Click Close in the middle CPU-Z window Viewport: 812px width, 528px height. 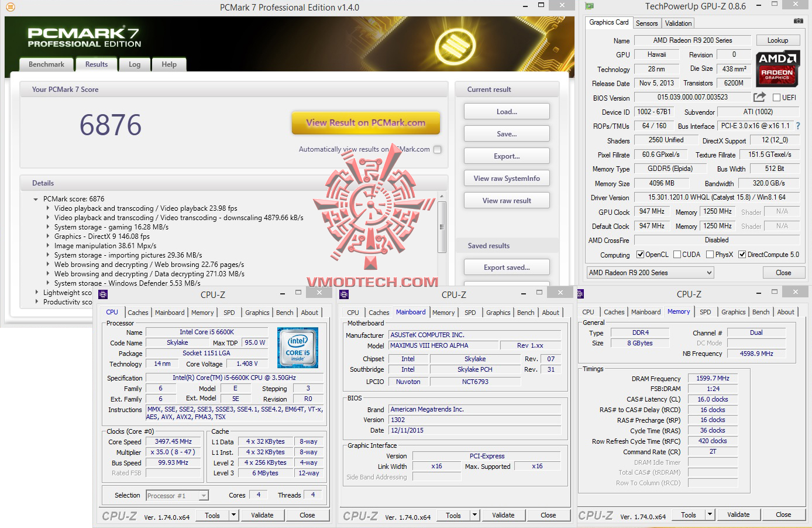pos(548,515)
